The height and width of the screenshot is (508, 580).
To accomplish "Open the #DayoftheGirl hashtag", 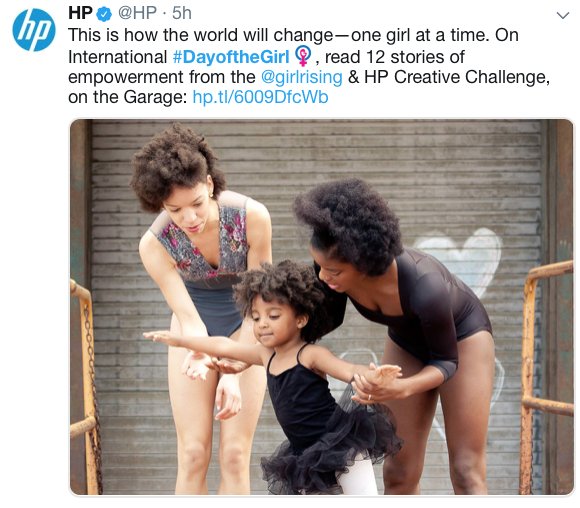I will pyautogui.click(x=231, y=57).
